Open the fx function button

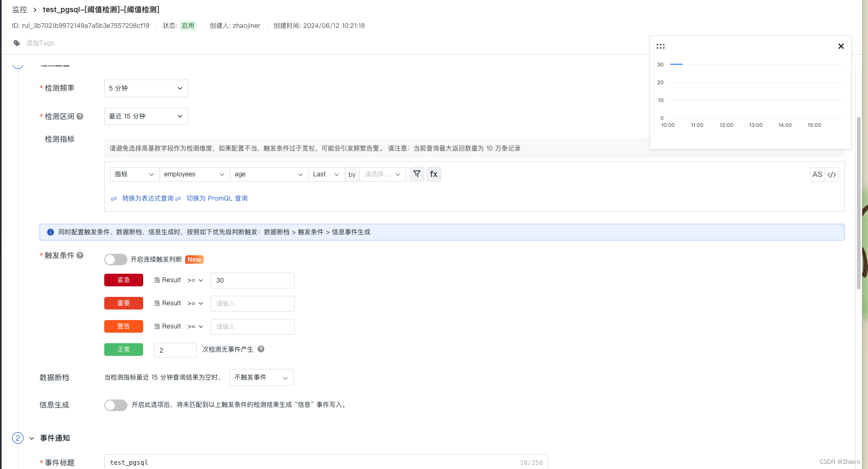(x=434, y=174)
